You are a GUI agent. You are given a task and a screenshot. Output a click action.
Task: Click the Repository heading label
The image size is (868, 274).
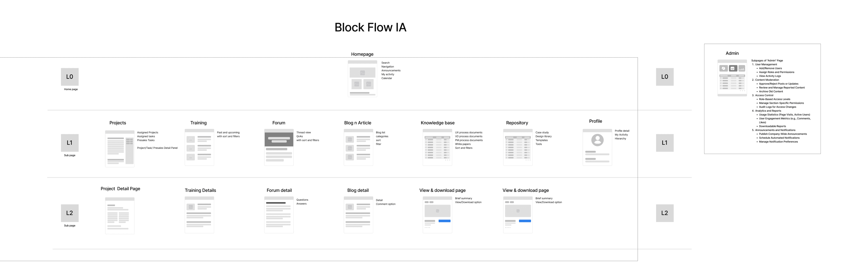click(517, 123)
